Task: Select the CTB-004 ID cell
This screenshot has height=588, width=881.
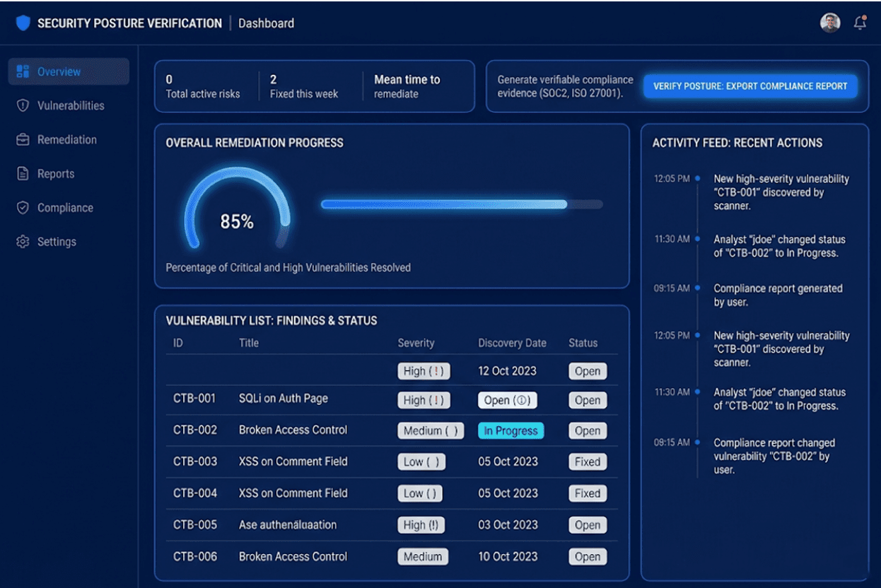Action: click(195, 493)
